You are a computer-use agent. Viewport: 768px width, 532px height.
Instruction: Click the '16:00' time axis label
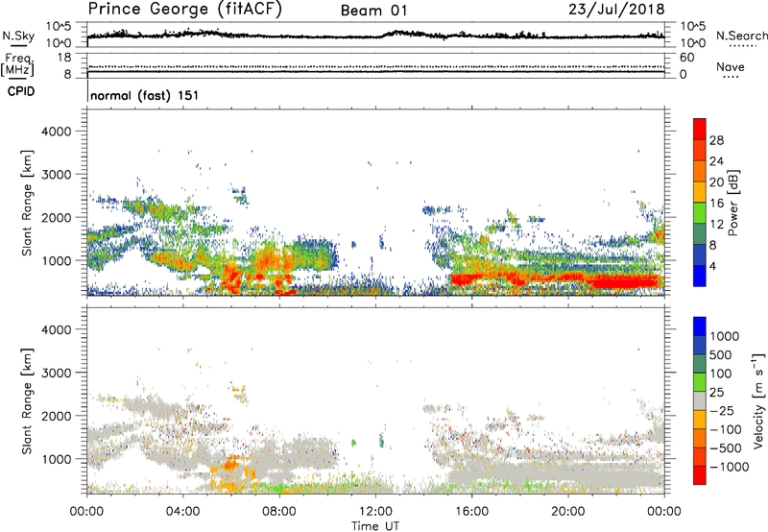(471, 512)
